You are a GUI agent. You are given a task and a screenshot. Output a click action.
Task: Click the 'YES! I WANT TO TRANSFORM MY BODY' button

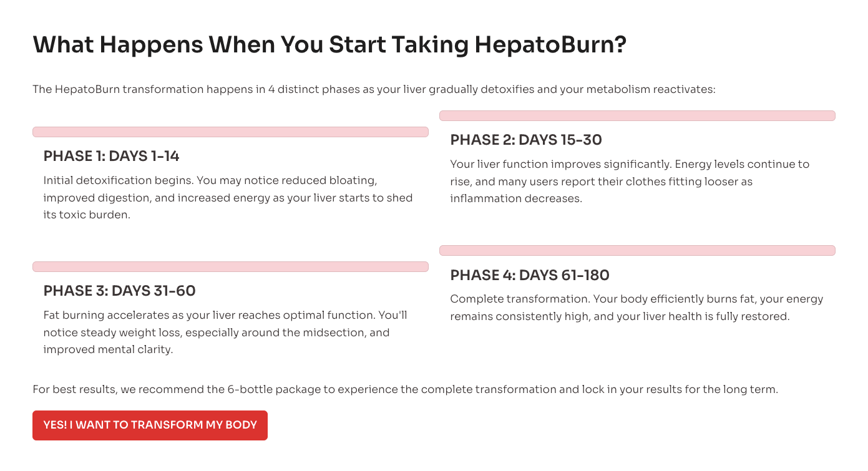click(x=150, y=425)
